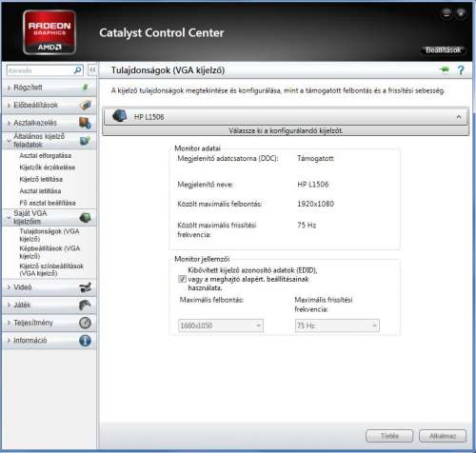Click the Törlés button
This screenshot has width=476, height=453.
pyautogui.click(x=389, y=436)
